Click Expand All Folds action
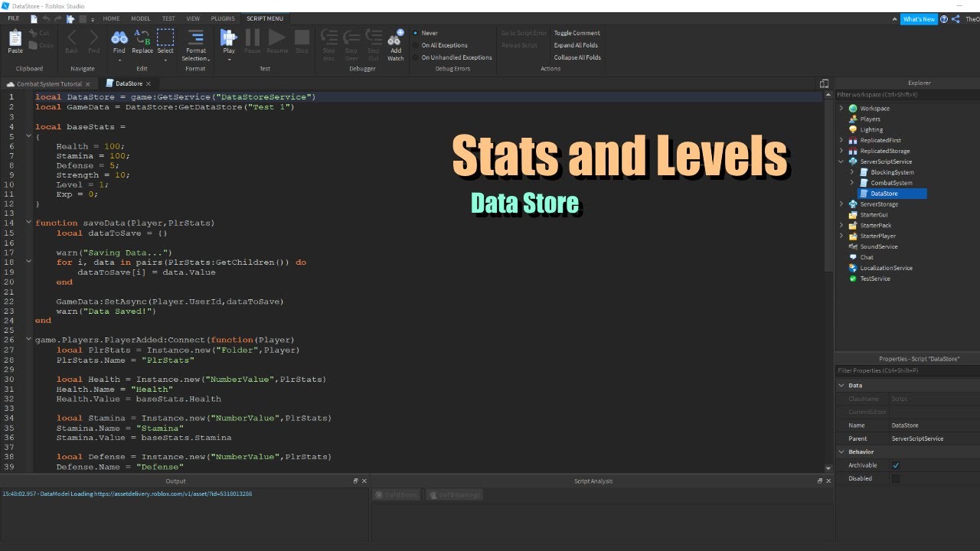Screen dimensions: 980x551 coord(577,45)
